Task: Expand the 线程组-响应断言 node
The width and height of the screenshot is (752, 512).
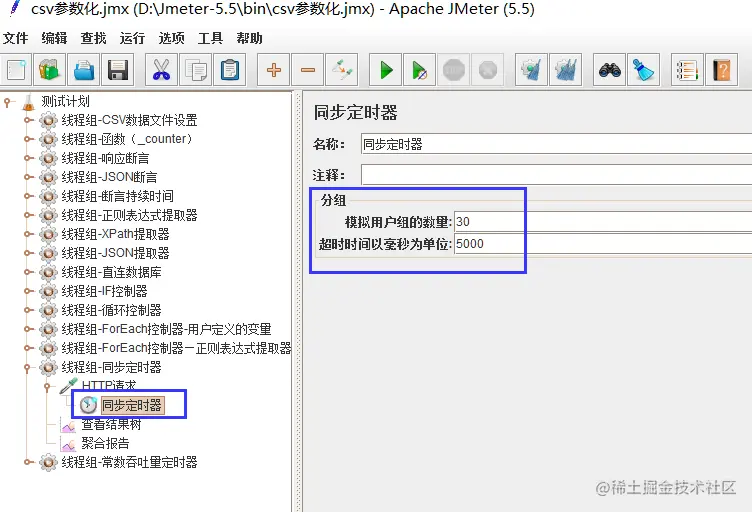Action: point(29,158)
